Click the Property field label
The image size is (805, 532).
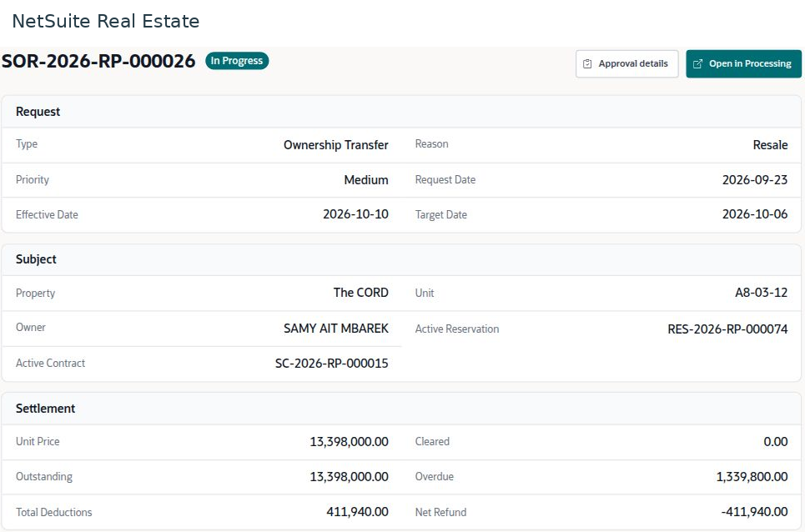pos(35,294)
